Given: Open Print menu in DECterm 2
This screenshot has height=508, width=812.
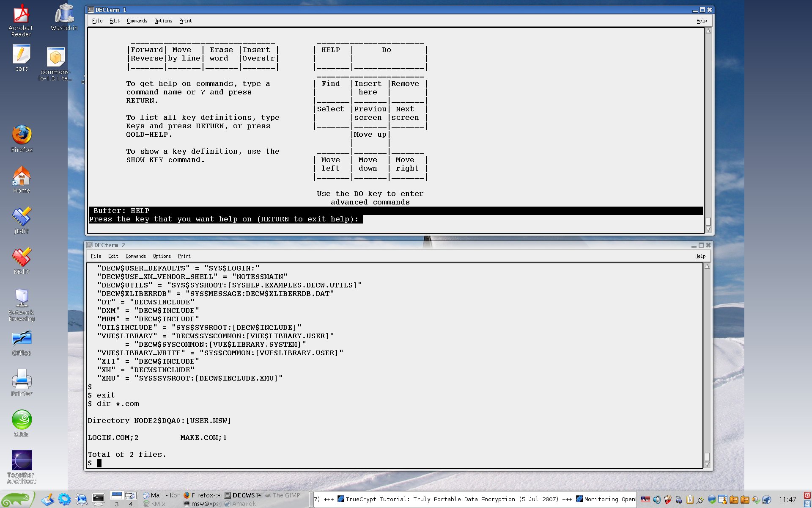Looking at the screenshot, I should (184, 256).
